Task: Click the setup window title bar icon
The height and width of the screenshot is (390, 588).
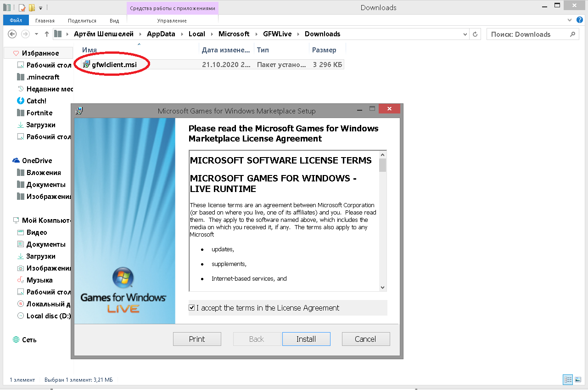Action: click(x=79, y=111)
